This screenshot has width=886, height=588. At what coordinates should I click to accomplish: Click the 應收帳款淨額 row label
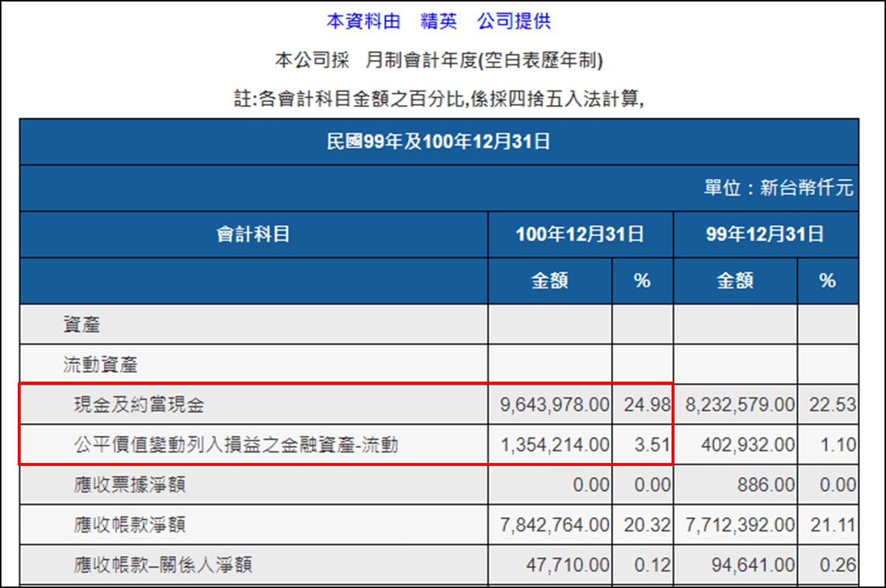pos(129,524)
